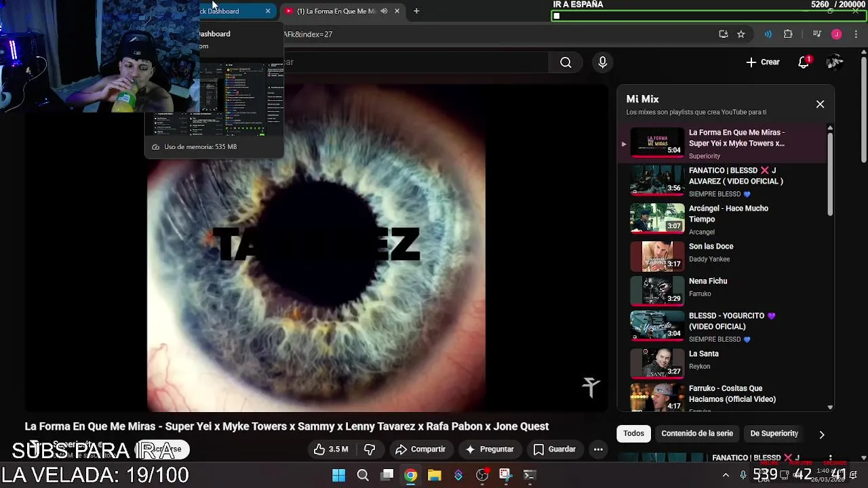The height and width of the screenshot is (488, 868).
Task: Click the Preguntar button
Action: click(489, 449)
